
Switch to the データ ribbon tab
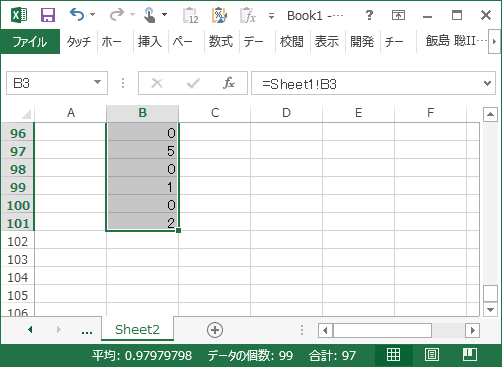(x=254, y=42)
